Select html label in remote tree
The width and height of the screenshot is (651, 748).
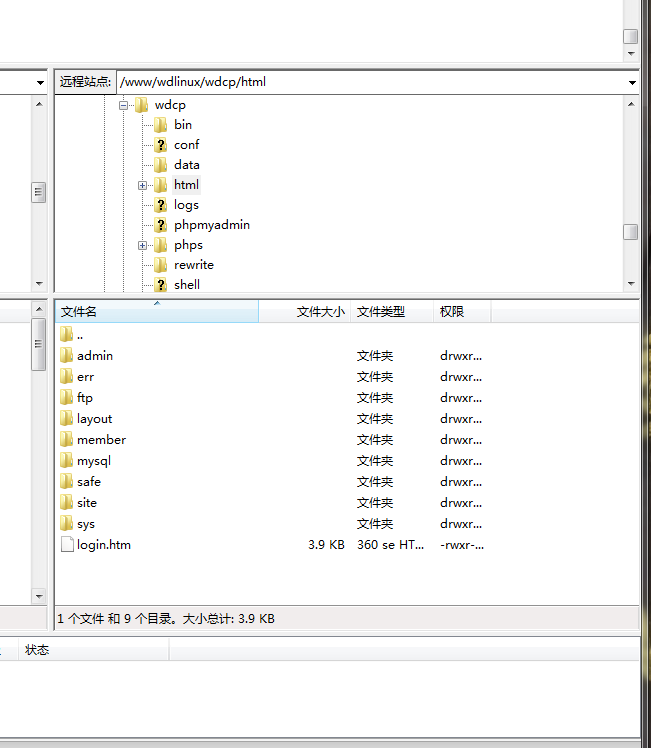click(x=186, y=185)
